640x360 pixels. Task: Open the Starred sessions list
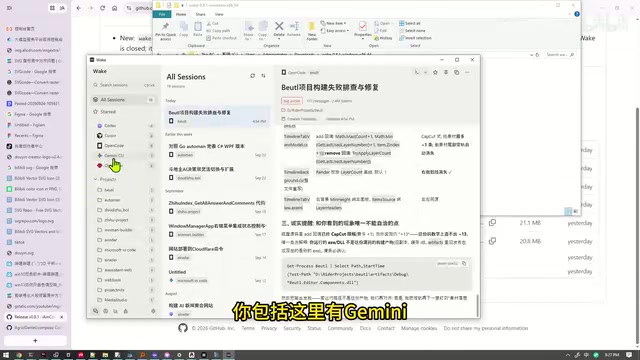pyautogui.click(x=124, y=111)
